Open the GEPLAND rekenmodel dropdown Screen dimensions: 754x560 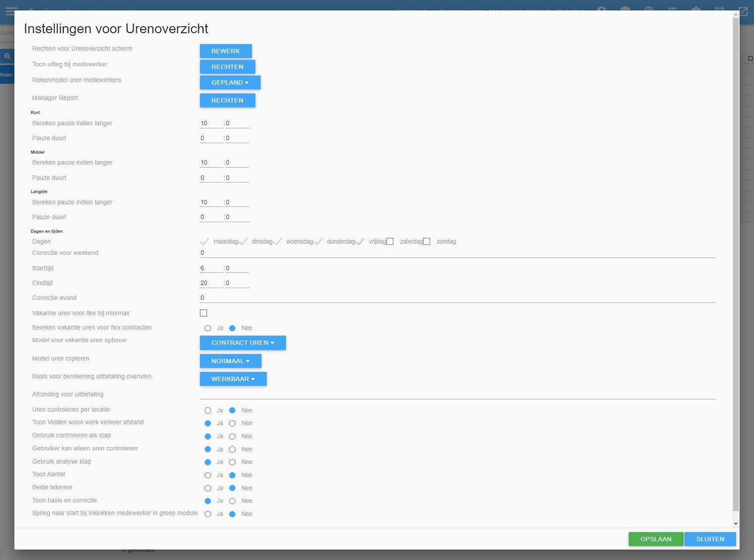[x=230, y=82]
